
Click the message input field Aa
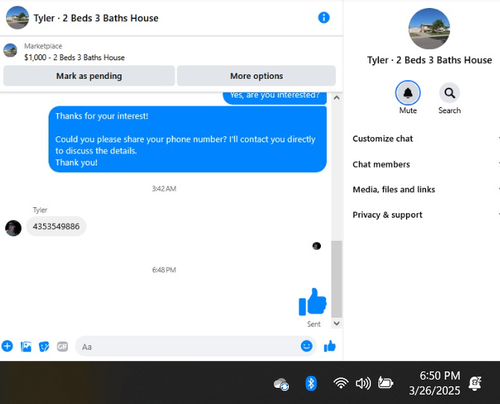tap(187, 346)
